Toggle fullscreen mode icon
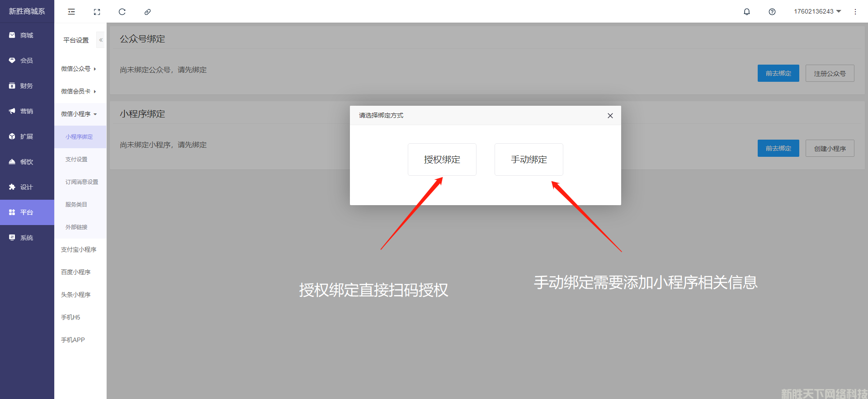This screenshot has width=868, height=399. pos(97,12)
